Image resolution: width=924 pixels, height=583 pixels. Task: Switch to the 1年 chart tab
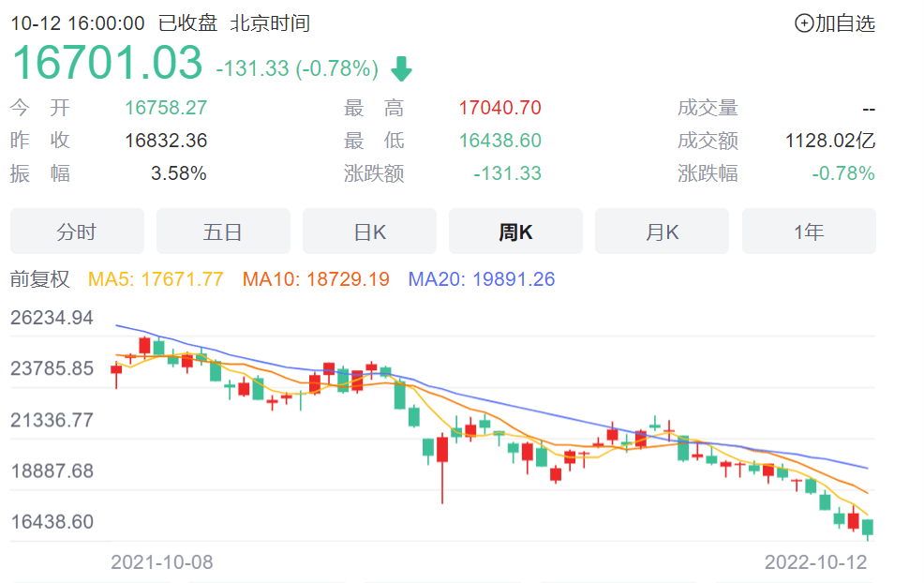(809, 232)
